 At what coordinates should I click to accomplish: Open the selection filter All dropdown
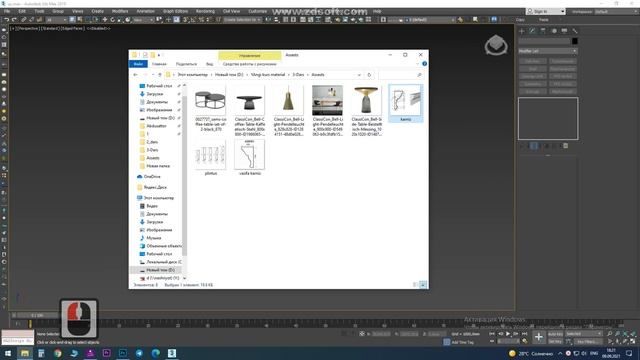(56, 20)
